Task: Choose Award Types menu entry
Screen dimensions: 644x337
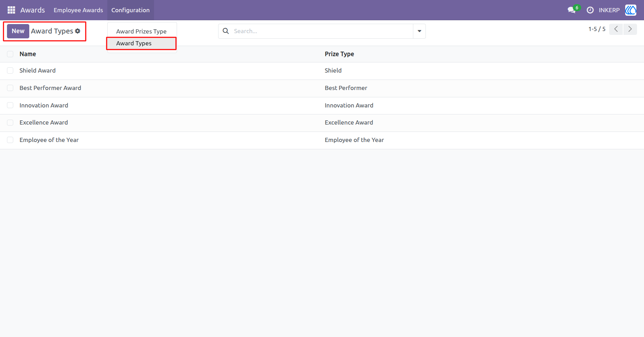Action: [141, 43]
